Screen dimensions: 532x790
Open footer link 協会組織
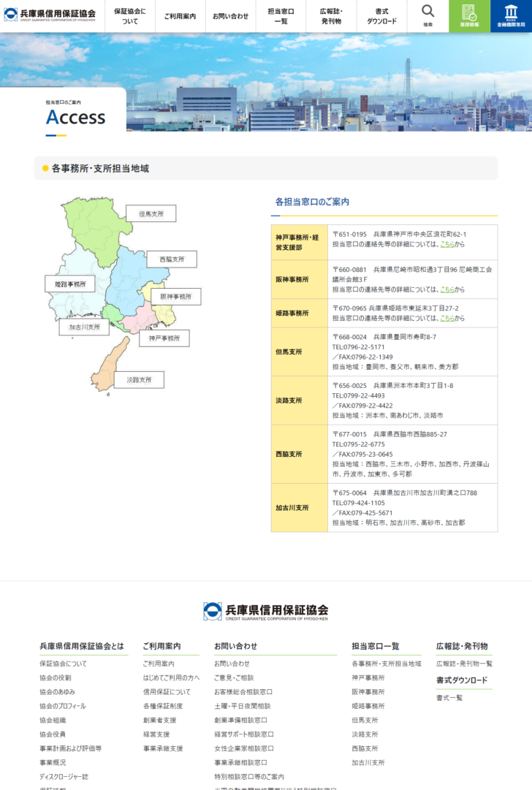[53, 720]
